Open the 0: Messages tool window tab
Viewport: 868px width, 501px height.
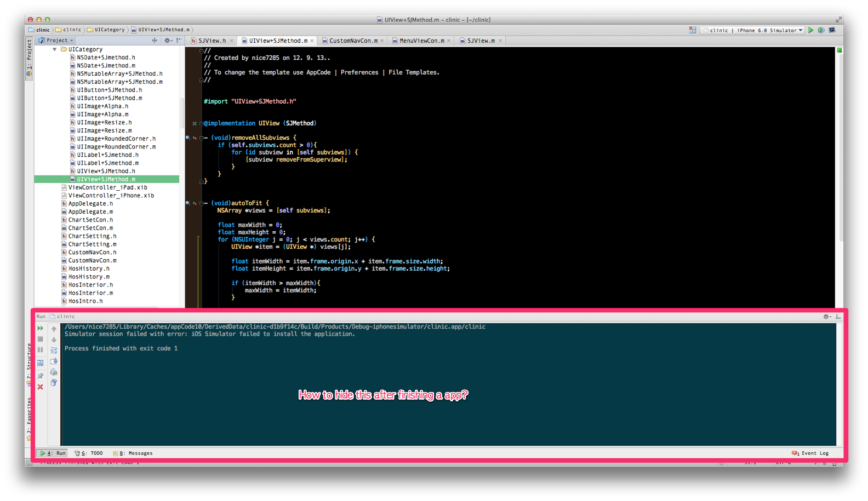[x=133, y=453]
